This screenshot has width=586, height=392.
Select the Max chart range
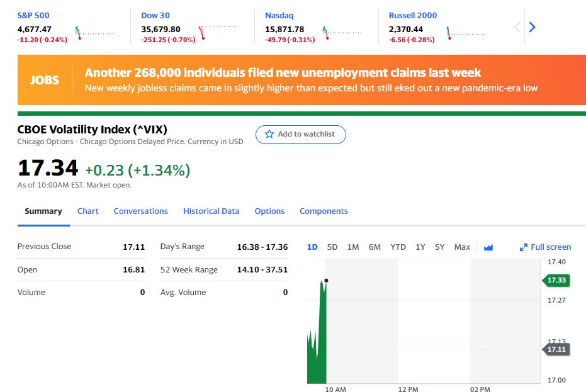pos(462,247)
